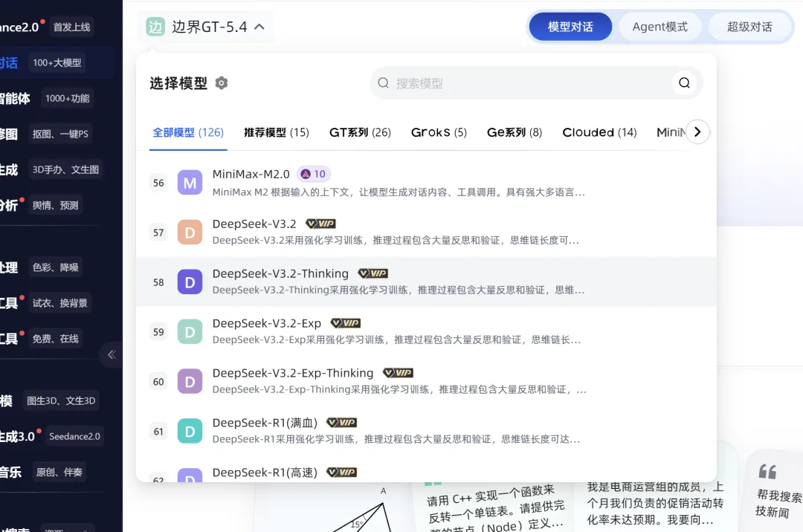Choose the DeepSeek-V3.2-Exp-Thinking model name

tap(292, 373)
